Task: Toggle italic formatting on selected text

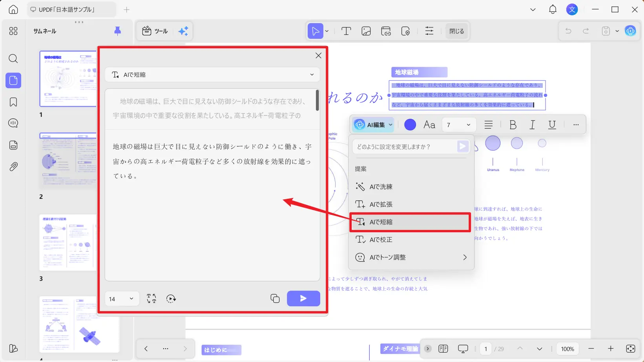Action: pos(532,124)
